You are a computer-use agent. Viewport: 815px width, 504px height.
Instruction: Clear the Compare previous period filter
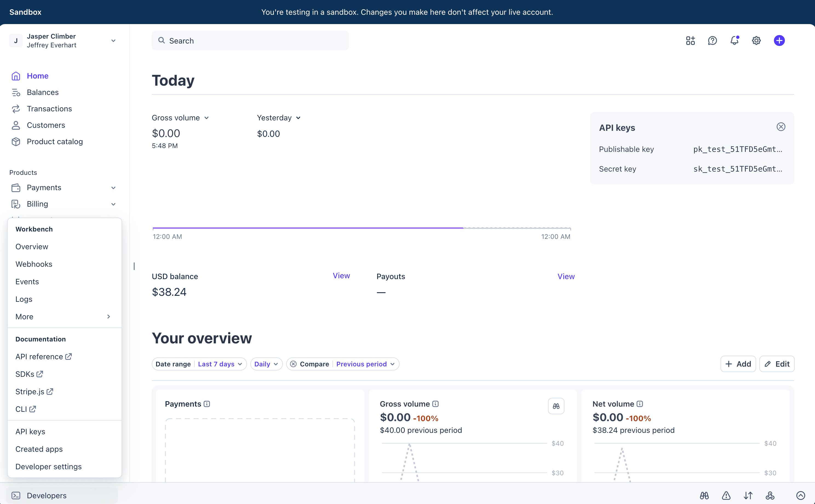pyautogui.click(x=293, y=364)
